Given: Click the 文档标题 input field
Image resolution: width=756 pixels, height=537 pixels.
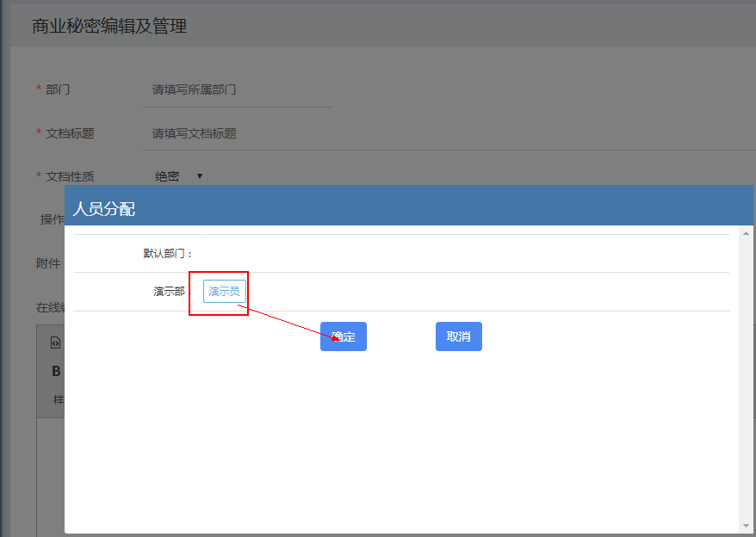Looking at the screenshot, I should (x=449, y=133).
